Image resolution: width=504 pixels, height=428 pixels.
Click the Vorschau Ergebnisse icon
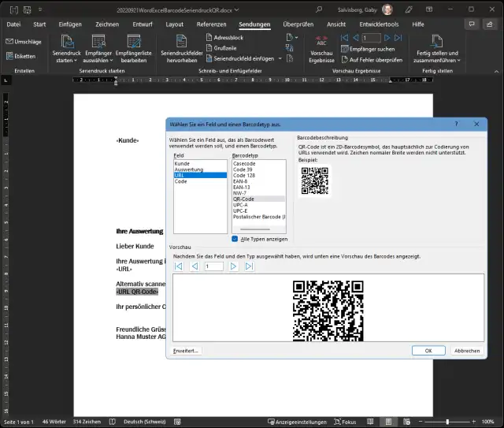pos(321,42)
